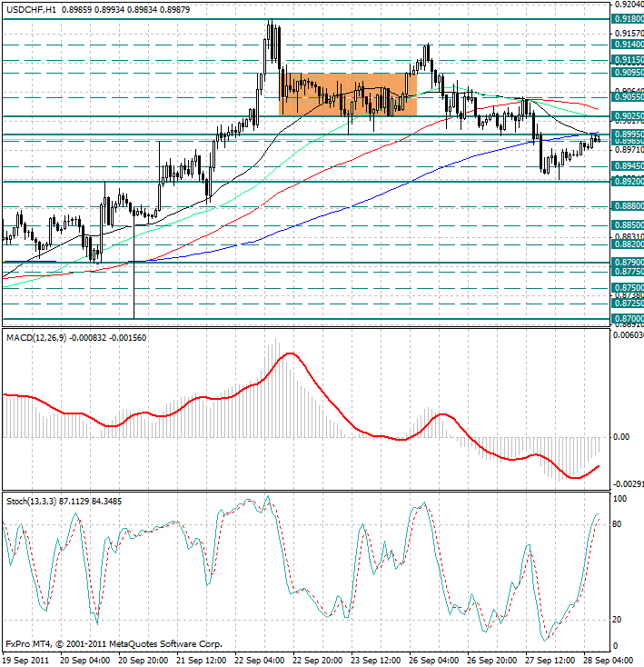Click the MACD 0.00 axis label
Image resolution: width=644 pixels, height=667 pixels.
coord(621,437)
